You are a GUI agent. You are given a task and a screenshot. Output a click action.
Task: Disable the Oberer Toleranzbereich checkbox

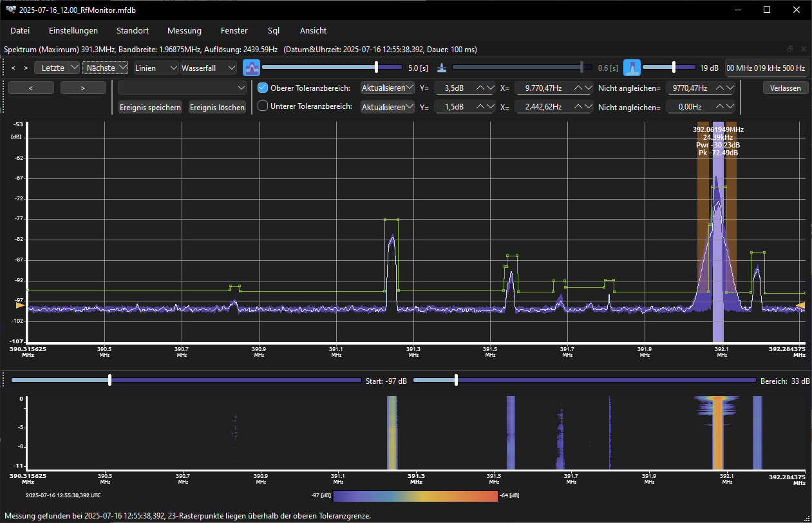coord(263,88)
